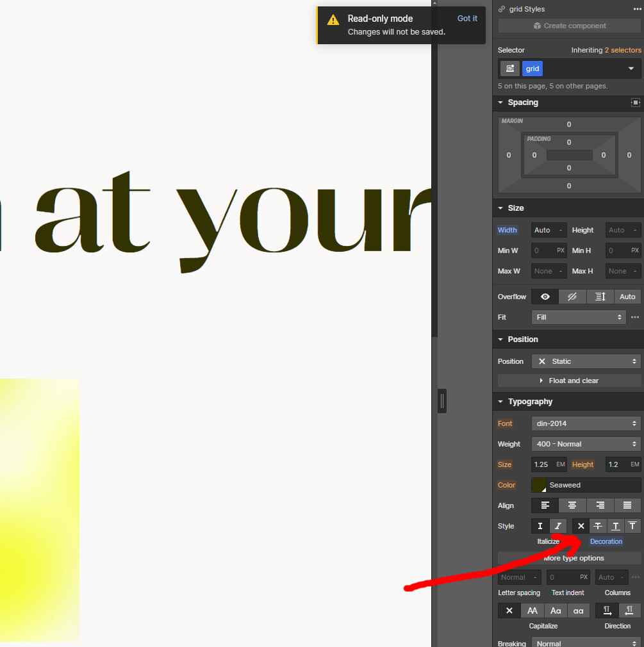Choose uppercase AA capitalize option
This screenshot has width=644, height=647.
coord(533,610)
